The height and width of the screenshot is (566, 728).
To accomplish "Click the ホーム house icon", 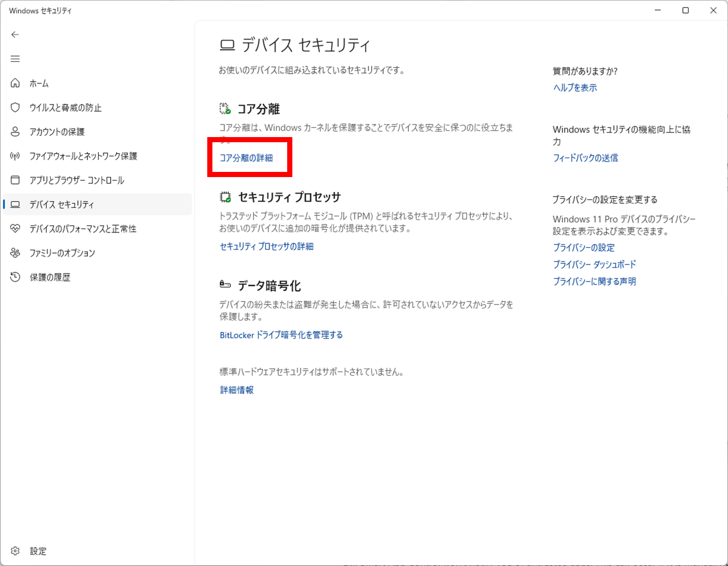I will coord(15,83).
